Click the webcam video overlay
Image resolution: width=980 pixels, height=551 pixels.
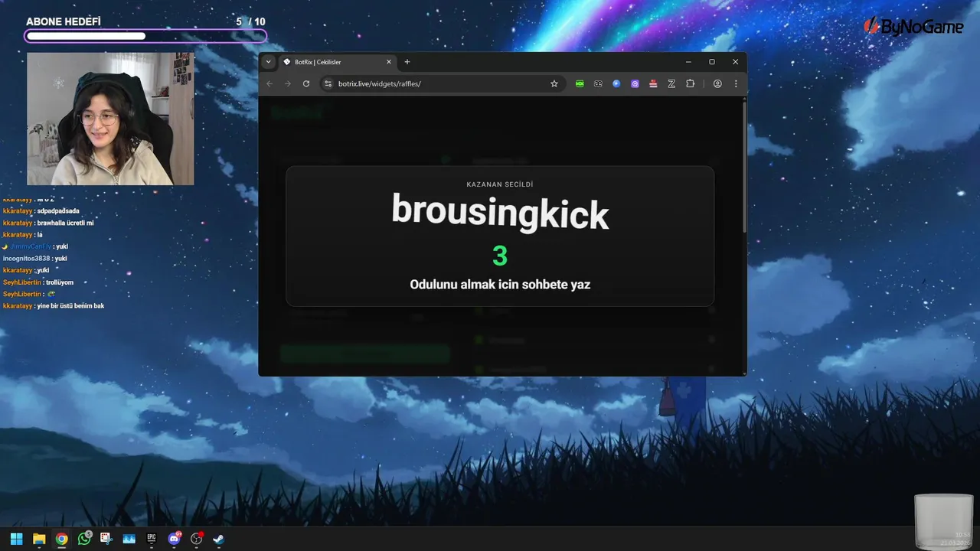110,119
